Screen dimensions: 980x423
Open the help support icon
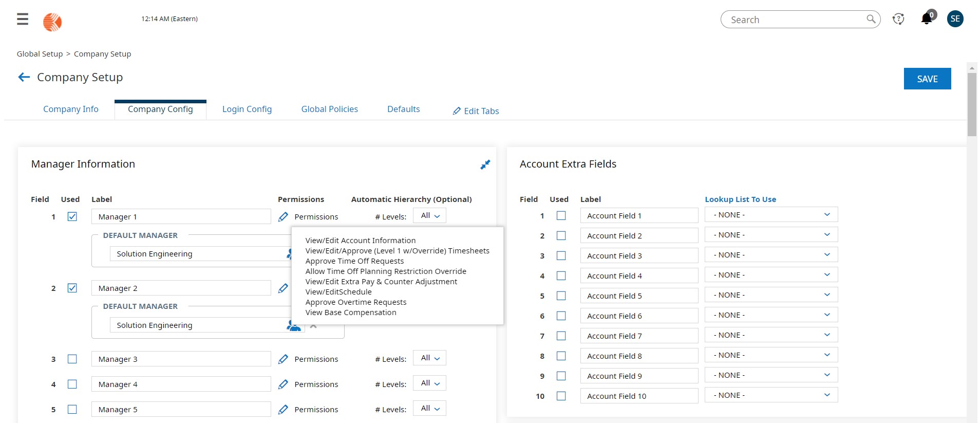[x=898, y=19]
